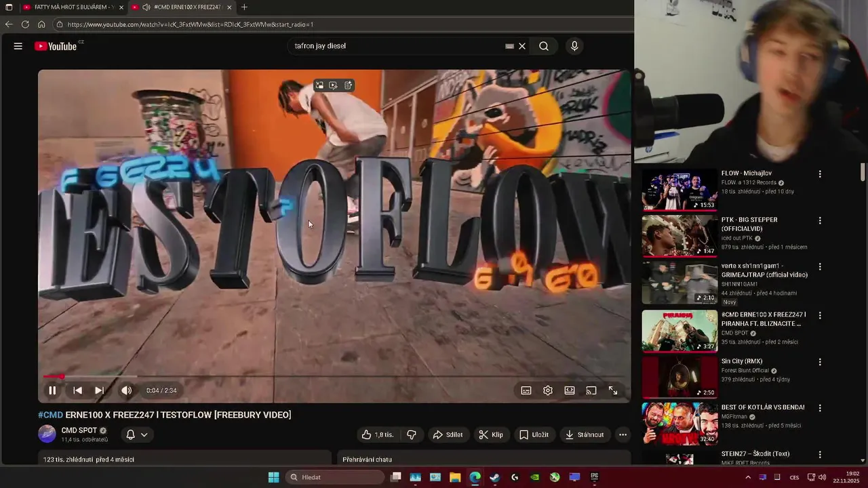Click the Sdílet share button
This screenshot has height=488, width=868.
tap(448, 434)
